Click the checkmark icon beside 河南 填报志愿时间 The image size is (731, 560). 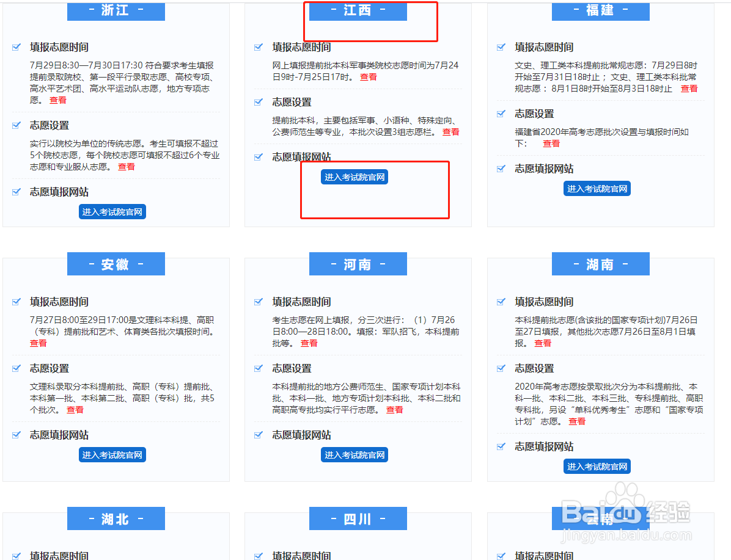coord(257,302)
